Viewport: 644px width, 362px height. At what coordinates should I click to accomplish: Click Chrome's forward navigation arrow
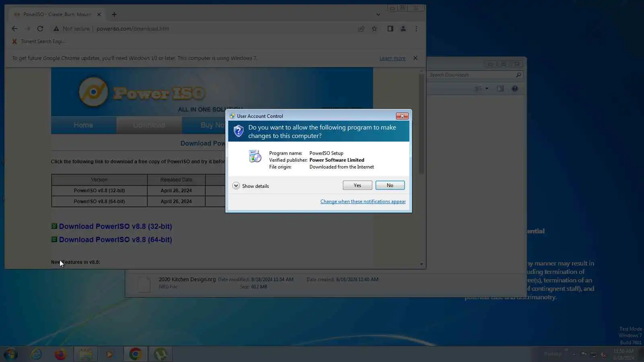tap(27, 29)
